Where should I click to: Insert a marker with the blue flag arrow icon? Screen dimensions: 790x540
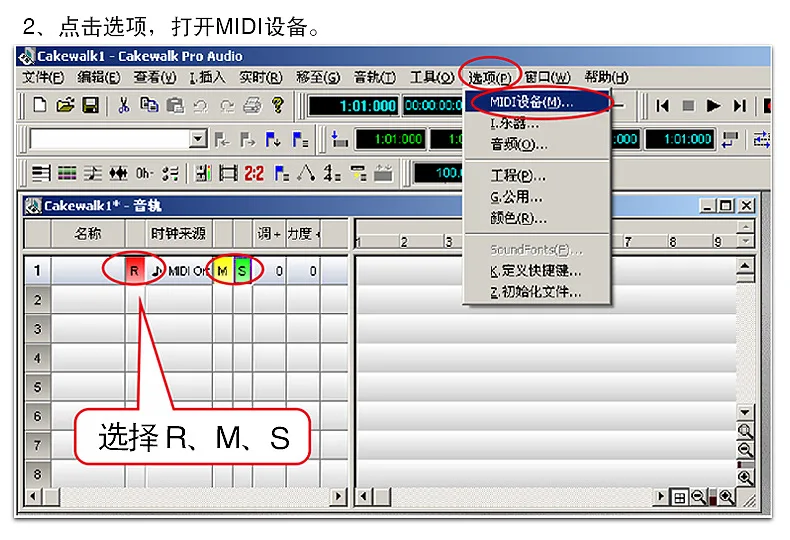(x=273, y=140)
